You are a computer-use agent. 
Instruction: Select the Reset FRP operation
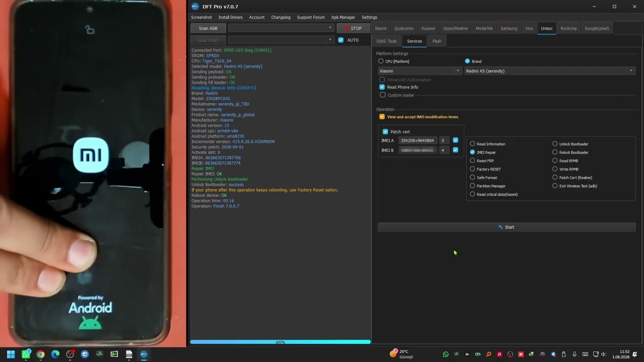point(472,161)
